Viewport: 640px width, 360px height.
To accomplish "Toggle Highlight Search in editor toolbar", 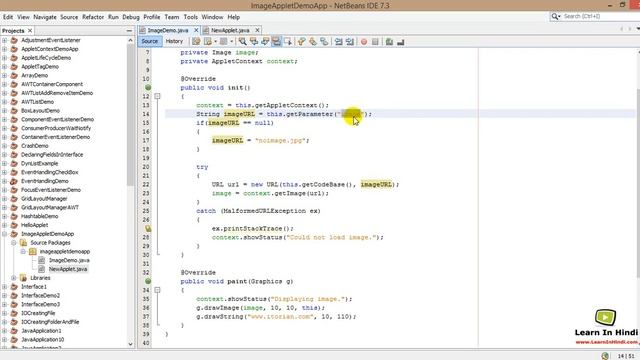I will click(276, 42).
